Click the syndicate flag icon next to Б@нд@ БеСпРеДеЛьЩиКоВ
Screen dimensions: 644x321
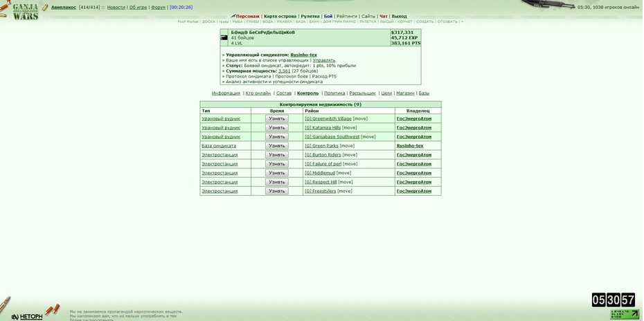click(x=224, y=38)
